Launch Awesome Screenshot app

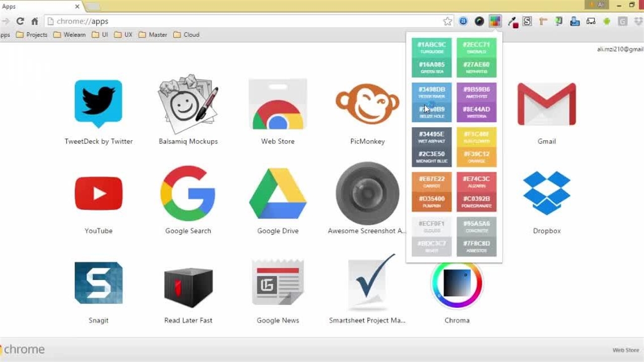[x=367, y=194]
